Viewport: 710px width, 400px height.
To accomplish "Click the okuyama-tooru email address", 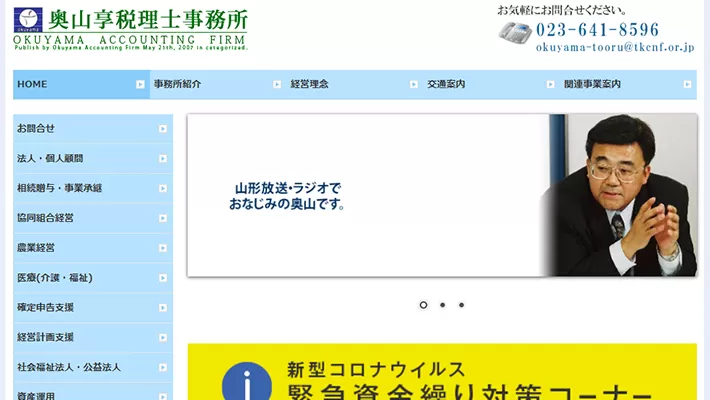I will 614,47.
